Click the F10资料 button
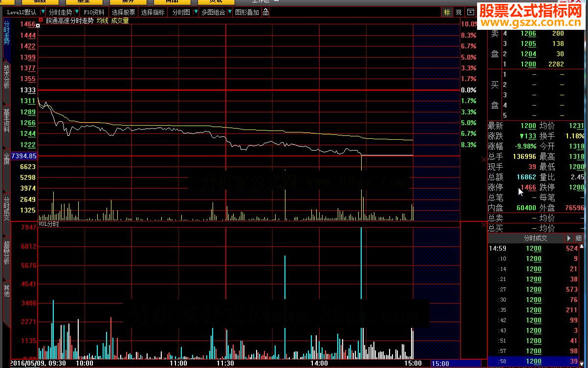 point(94,12)
